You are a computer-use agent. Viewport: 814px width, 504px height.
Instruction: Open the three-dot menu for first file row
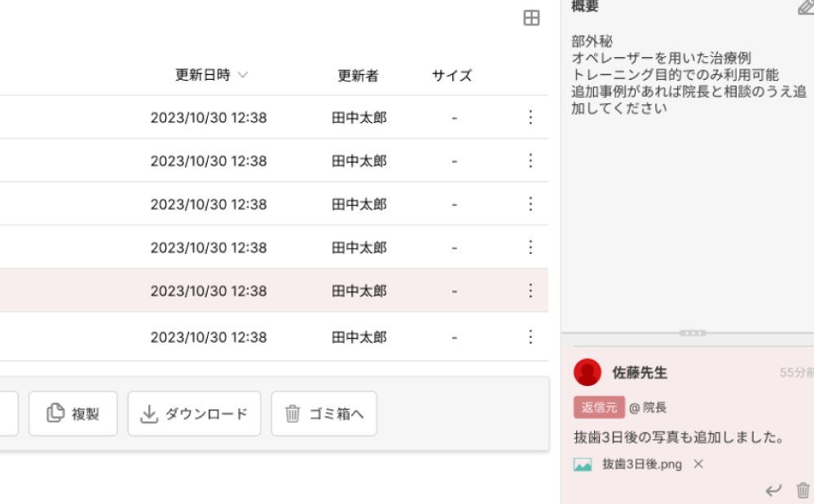coord(530,118)
